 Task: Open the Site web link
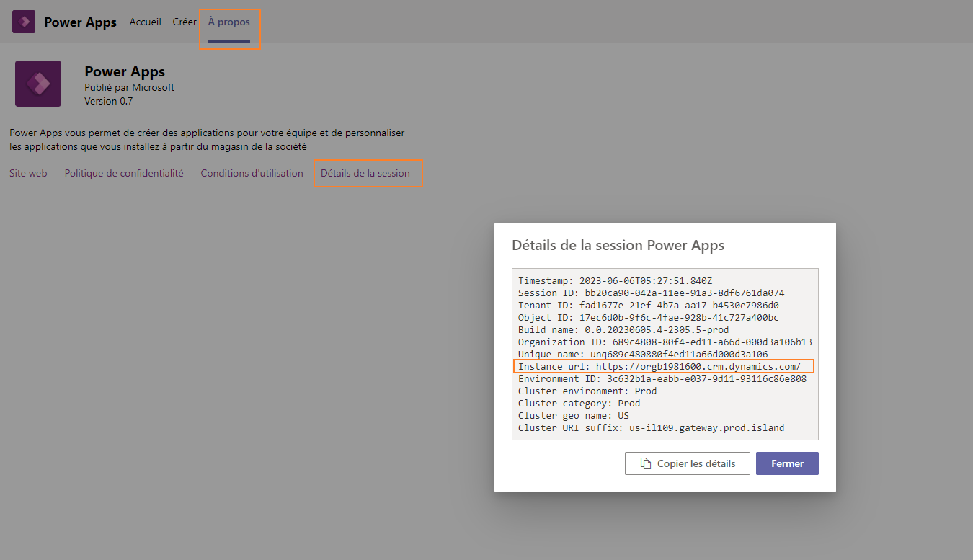click(x=28, y=173)
